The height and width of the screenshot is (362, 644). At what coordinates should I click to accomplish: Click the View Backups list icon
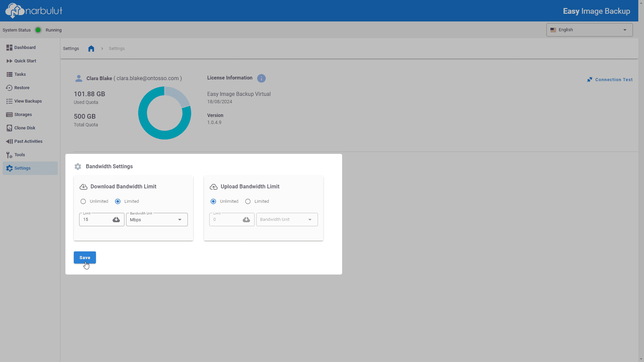tap(9, 101)
